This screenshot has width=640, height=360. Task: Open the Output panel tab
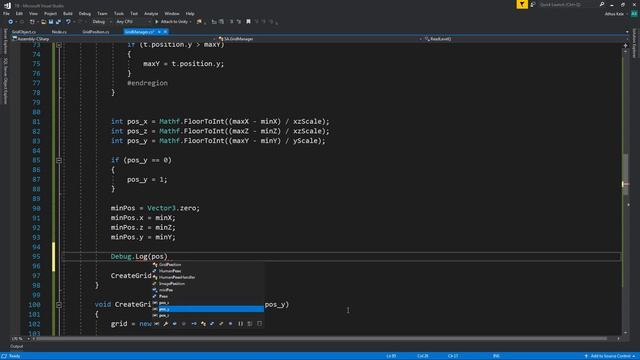(x=17, y=347)
